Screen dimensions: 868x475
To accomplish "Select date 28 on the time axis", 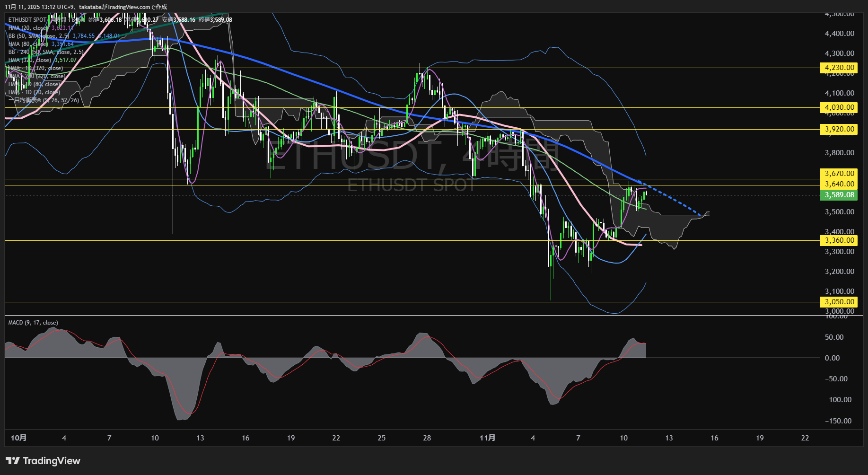I will click(427, 438).
